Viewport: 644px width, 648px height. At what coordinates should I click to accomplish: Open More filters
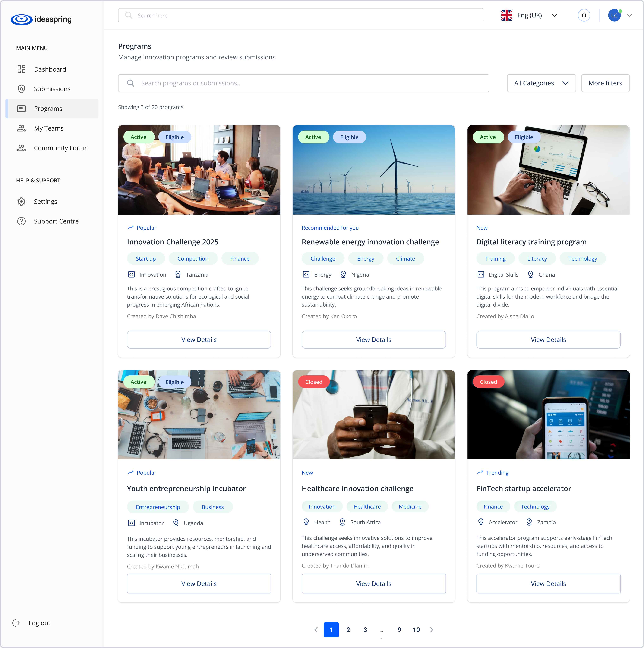(x=605, y=83)
